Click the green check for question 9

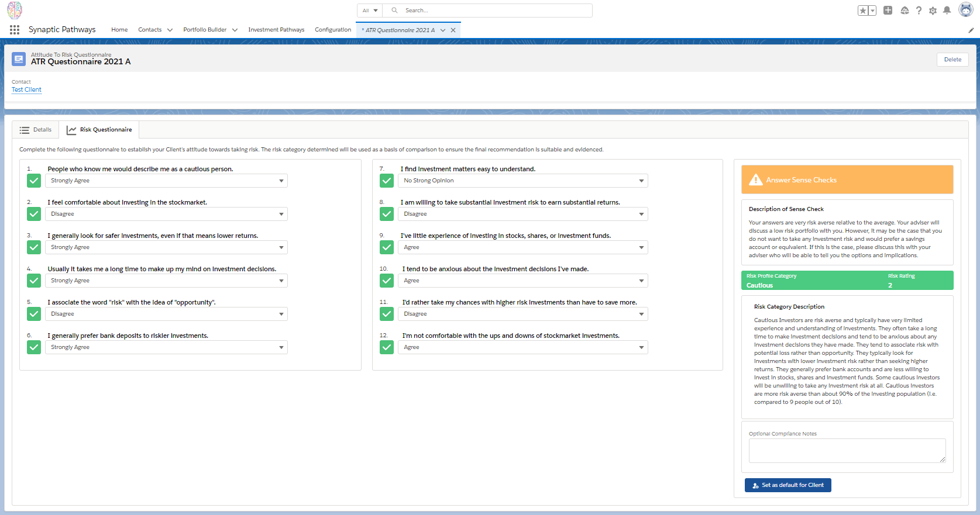(387, 247)
